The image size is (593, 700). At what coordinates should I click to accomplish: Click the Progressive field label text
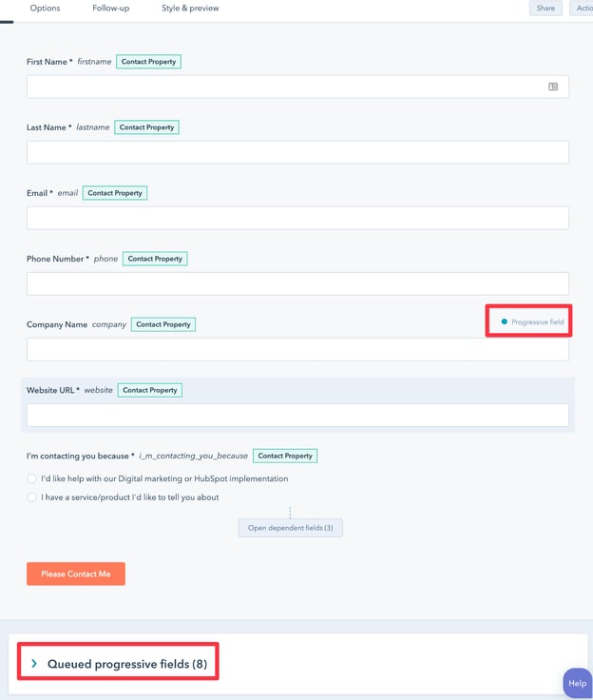537,322
